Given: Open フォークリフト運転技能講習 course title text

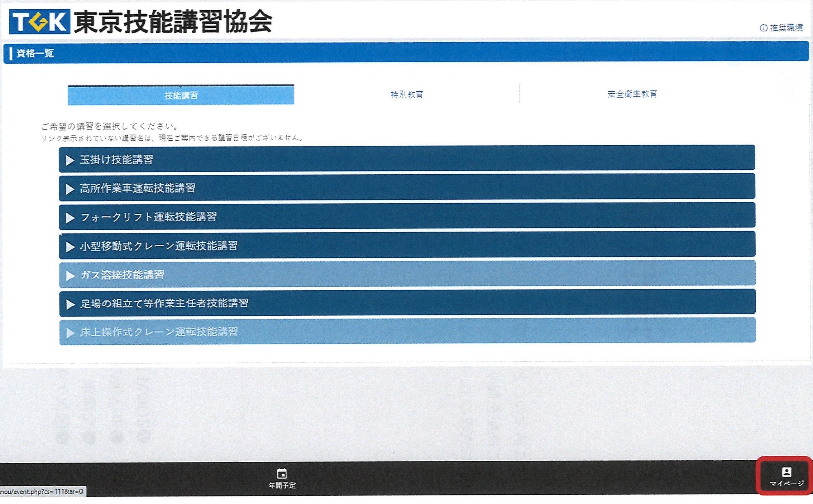Looking at the screenshot, I should point(149,217).
